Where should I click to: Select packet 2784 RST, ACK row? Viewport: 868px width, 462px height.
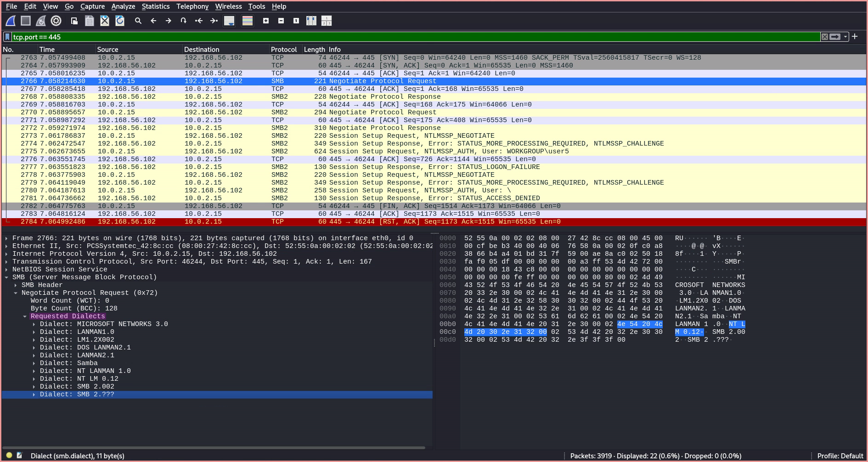[434, 222]
